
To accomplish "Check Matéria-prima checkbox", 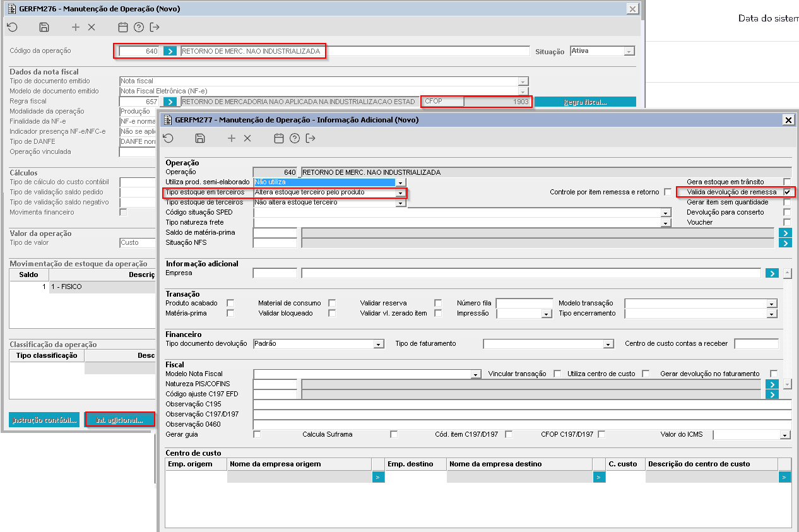I will [x=230, y=313].
